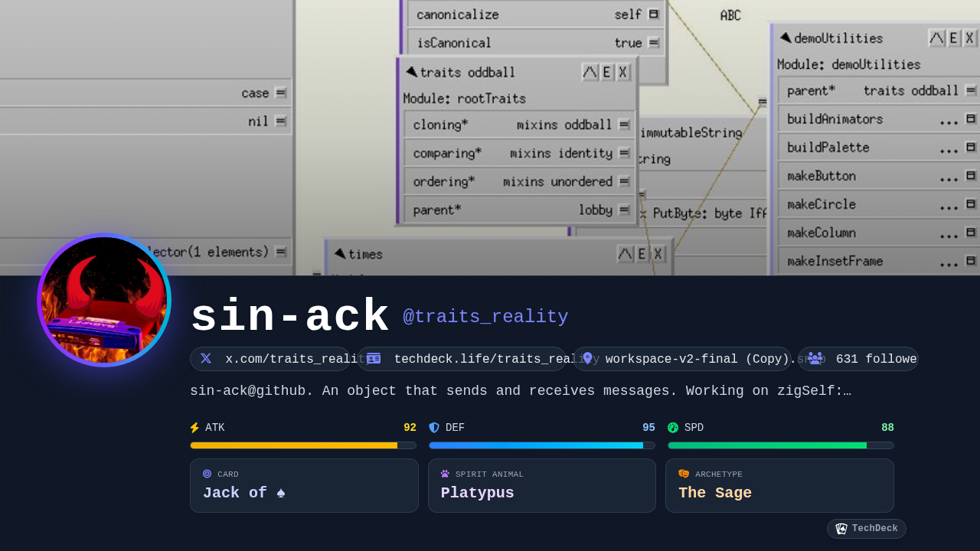Viewport: 980px width, 551px height.
Task: Expand the makeButton slot in demoUtilities
Action: tap(971, 175)
